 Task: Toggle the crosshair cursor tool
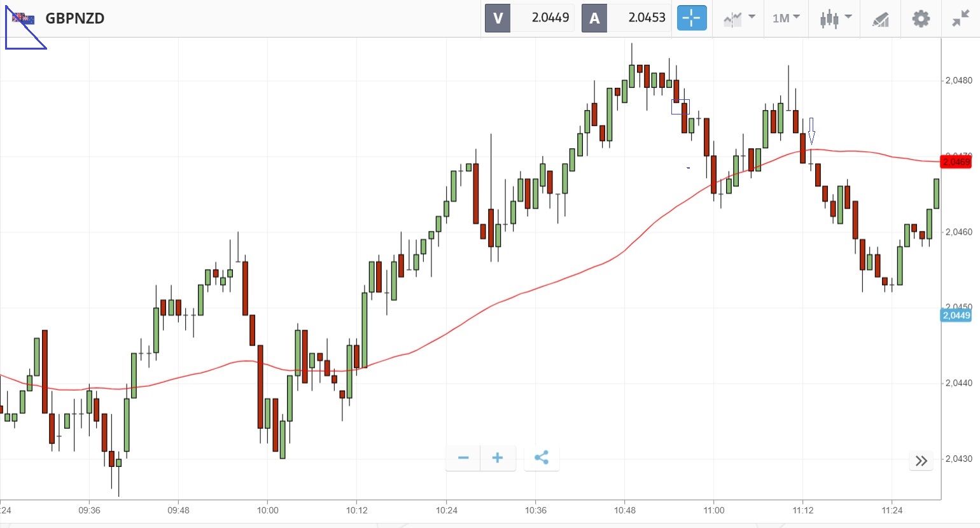691,18
